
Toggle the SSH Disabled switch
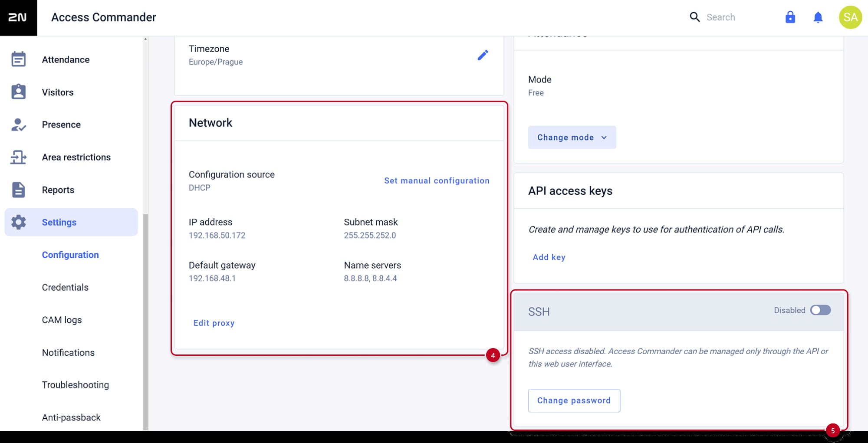(x=820, y=310)
